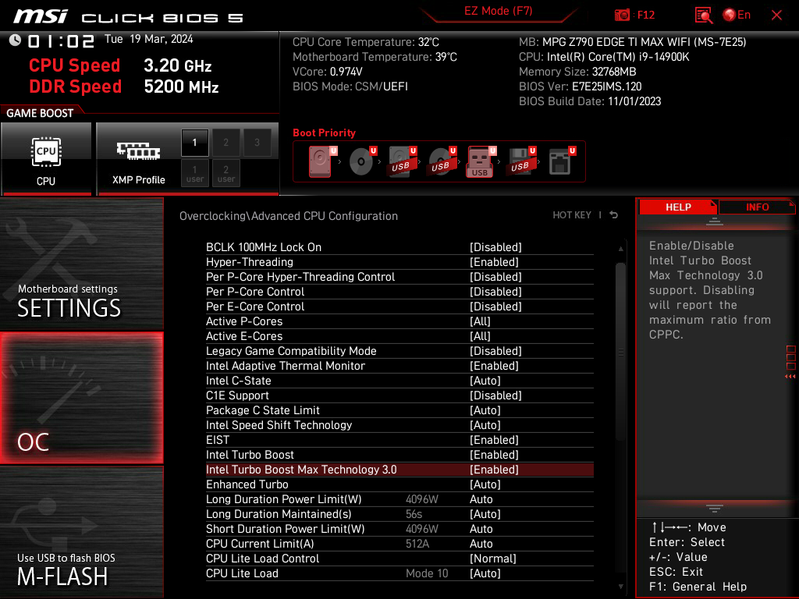Open the CPU Lite Load [Auto] dropdown
Viewport: 799px width, 599px height.
(485, 574)
